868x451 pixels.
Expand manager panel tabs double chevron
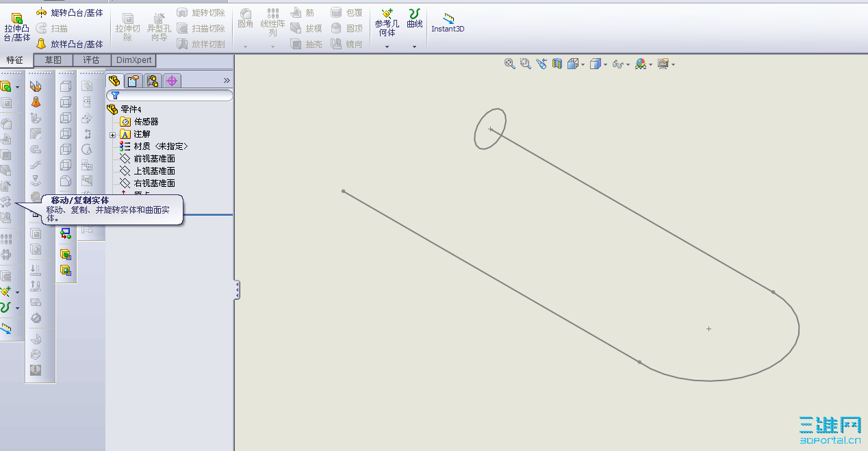pos(227,81)
